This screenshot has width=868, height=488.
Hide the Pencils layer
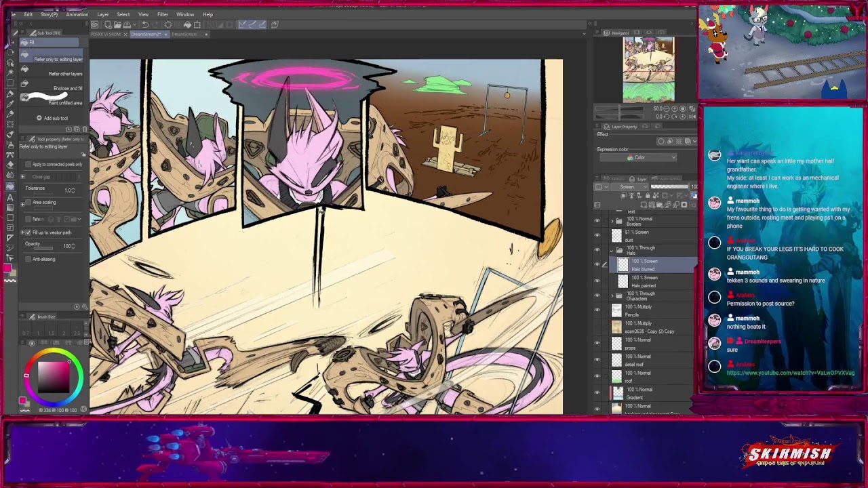(597, 310)
